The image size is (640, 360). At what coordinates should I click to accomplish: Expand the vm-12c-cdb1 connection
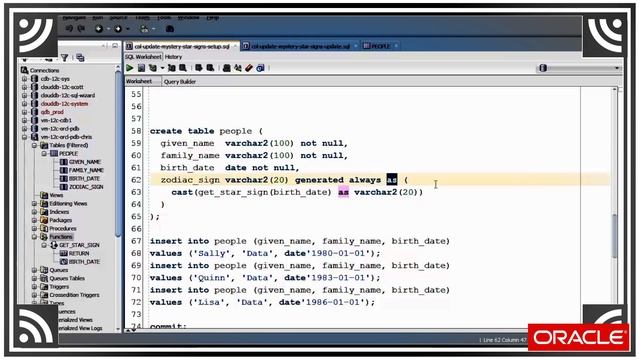(24, 120)
